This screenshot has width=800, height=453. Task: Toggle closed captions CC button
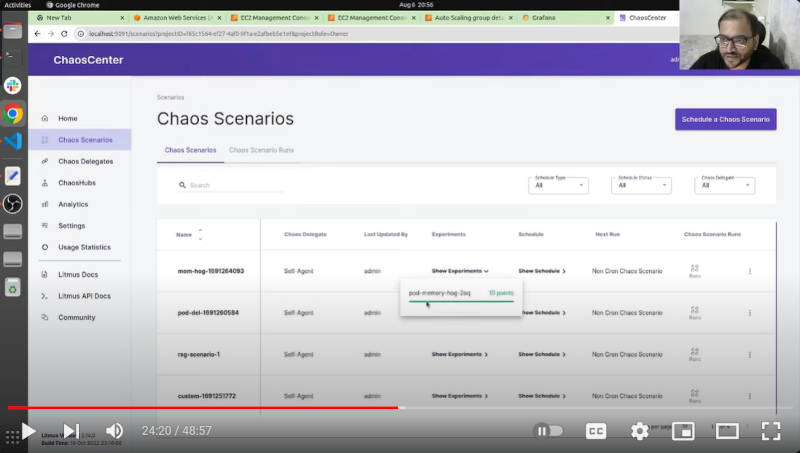coord(595,431)
